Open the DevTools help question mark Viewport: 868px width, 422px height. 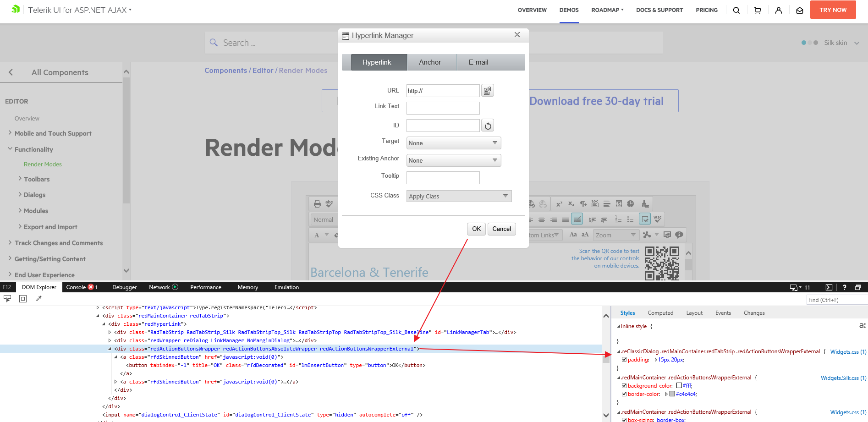[x=844, y=287]
